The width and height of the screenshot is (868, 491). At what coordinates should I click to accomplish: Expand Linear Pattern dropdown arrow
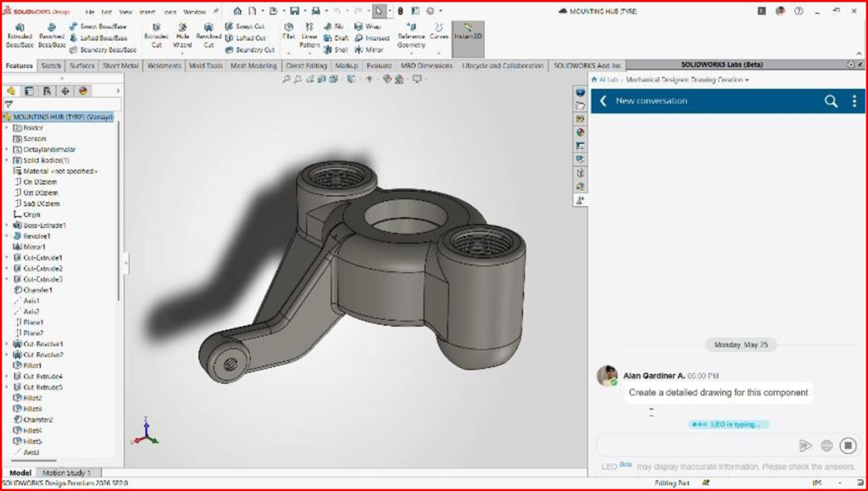point(309,53)
